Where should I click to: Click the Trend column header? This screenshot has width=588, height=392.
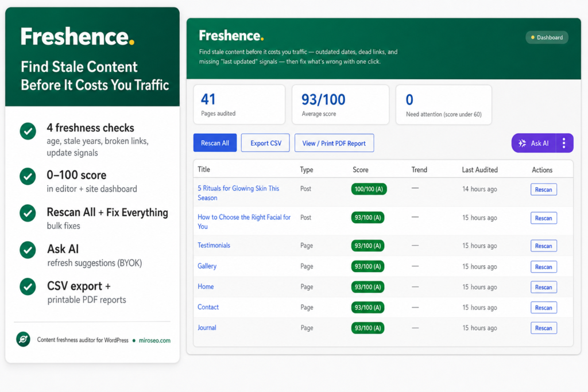[419, 170]
